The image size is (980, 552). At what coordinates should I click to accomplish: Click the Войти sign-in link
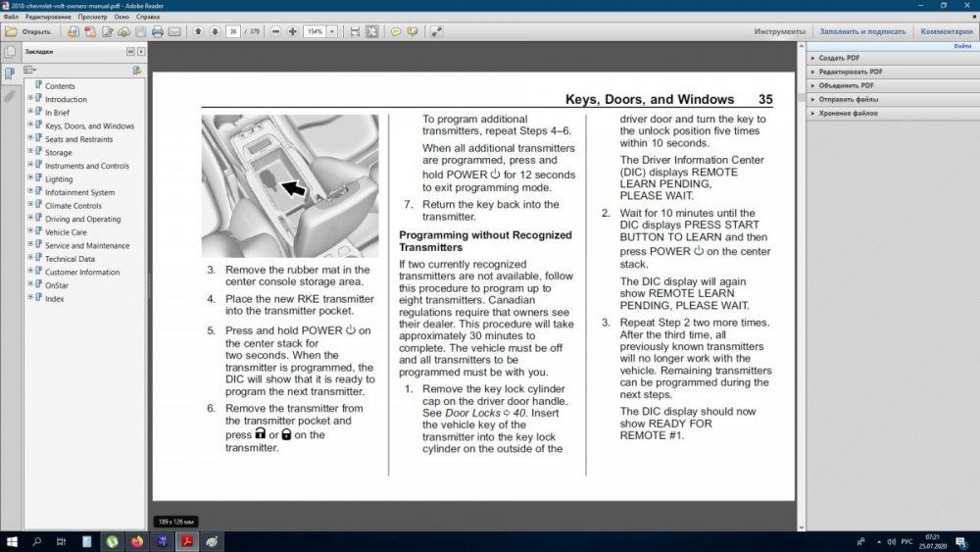(x=962, y=46)
